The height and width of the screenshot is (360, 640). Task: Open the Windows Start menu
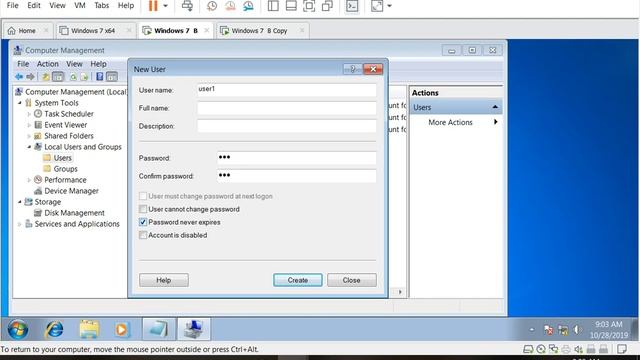[18, 330]
